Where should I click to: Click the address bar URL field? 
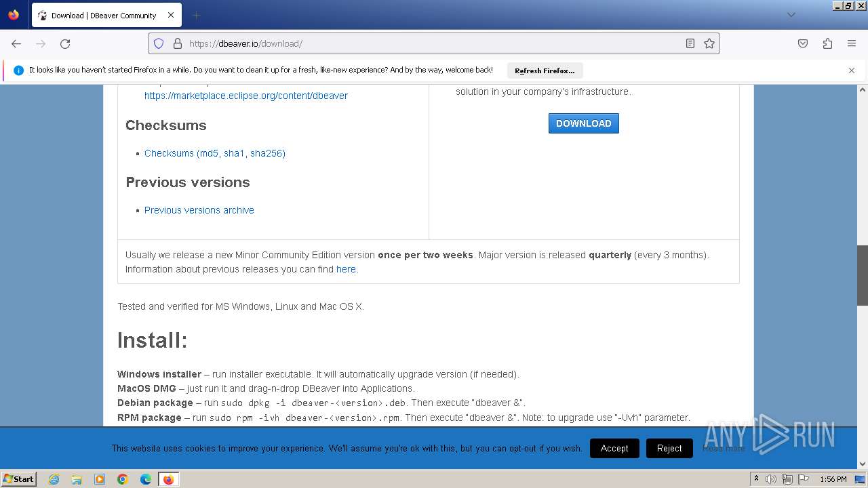[x=434, y=43]
